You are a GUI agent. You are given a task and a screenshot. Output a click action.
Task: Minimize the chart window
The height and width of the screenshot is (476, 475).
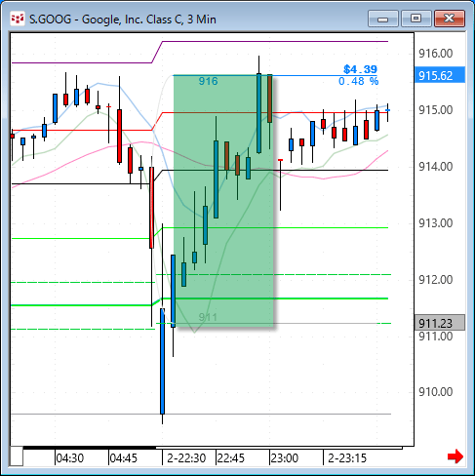pyautogui.click(x=383, y=19)
